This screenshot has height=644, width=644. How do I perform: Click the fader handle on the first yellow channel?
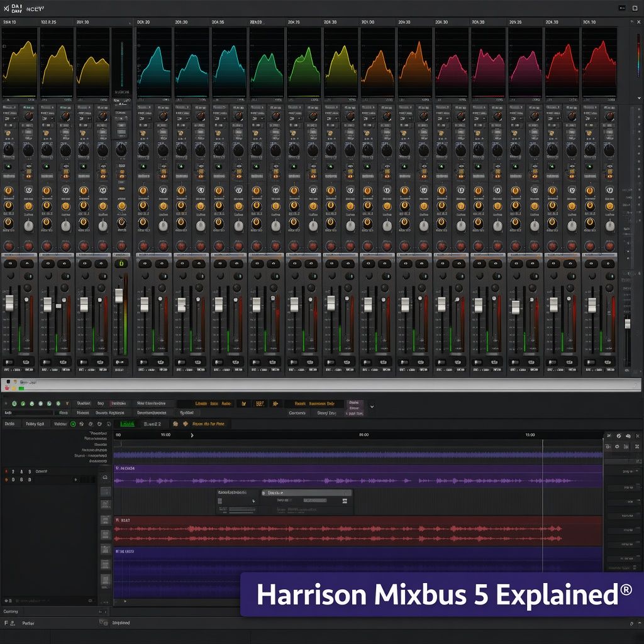pyautogui.click(x=9, y=303)
